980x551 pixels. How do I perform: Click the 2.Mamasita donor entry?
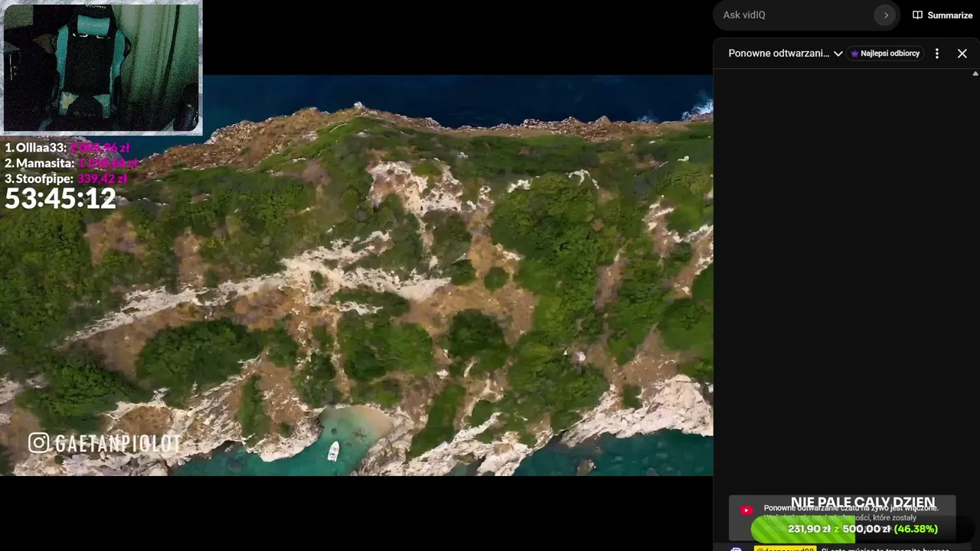71,163
